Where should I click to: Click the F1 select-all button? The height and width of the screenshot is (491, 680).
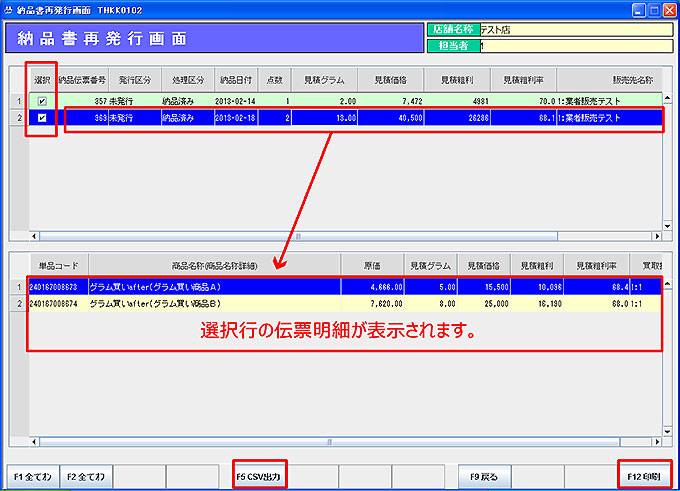click(33, 477)
